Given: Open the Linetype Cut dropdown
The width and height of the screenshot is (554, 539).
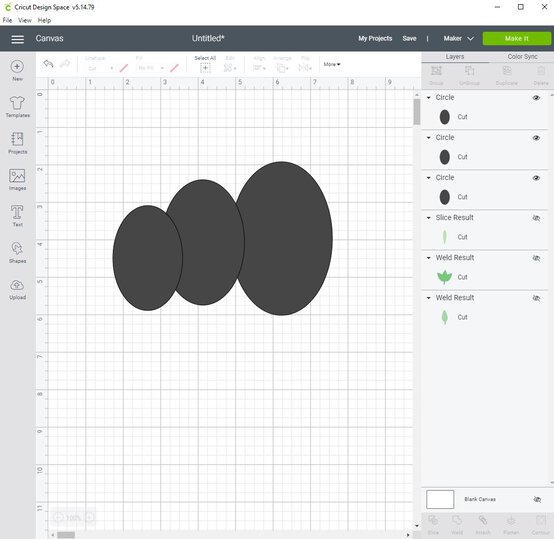Looking at the screenshot, I should [x=100, y=68].
